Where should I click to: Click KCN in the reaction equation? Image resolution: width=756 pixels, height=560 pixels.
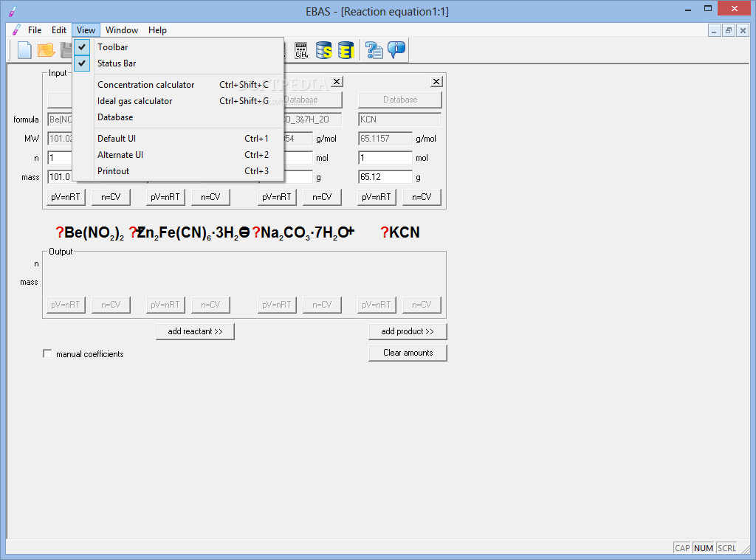tap(405, 232)
